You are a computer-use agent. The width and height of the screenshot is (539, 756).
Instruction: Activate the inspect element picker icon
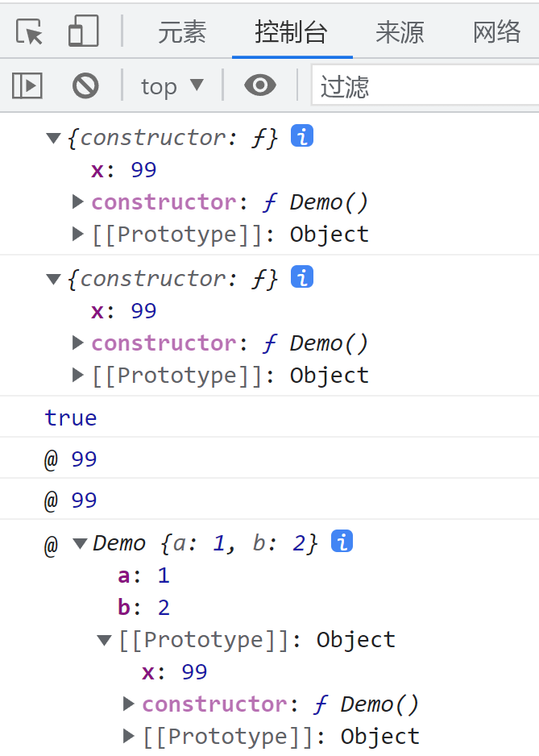[x=30, y=32]
